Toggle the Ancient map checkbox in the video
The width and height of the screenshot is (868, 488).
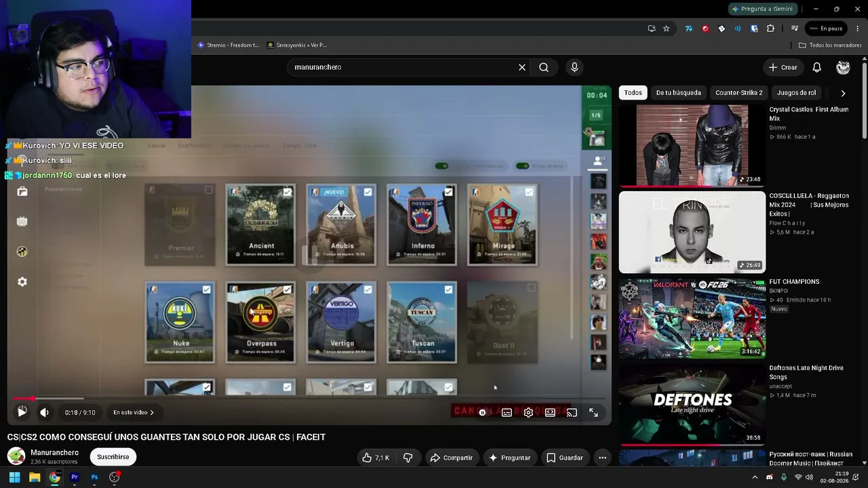click(x=288, y=192)
